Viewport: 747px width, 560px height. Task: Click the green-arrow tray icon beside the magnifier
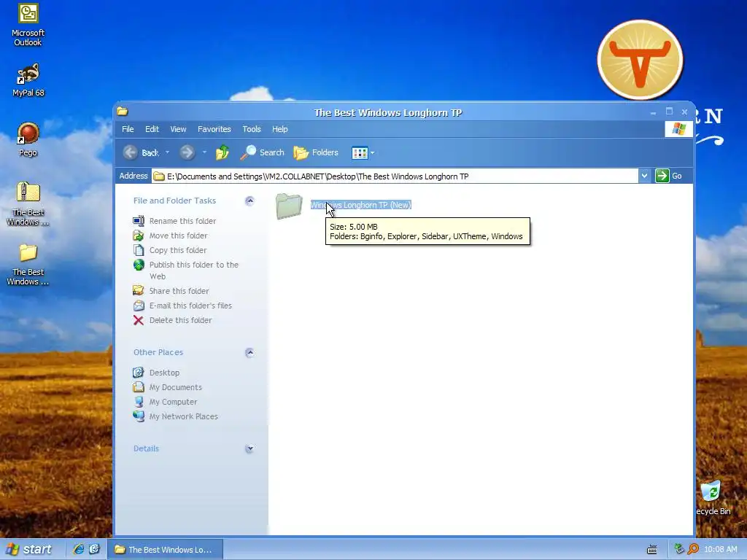coord(680,549)
